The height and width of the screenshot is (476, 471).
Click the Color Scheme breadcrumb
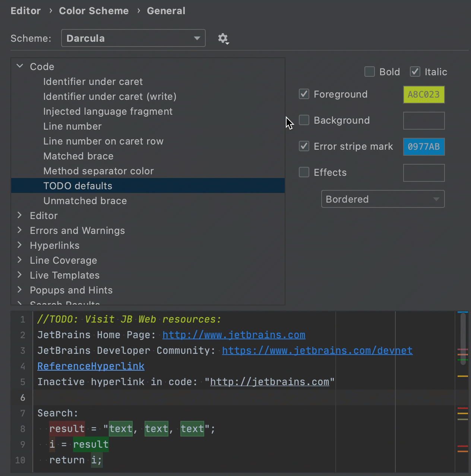tap(94, 11)
